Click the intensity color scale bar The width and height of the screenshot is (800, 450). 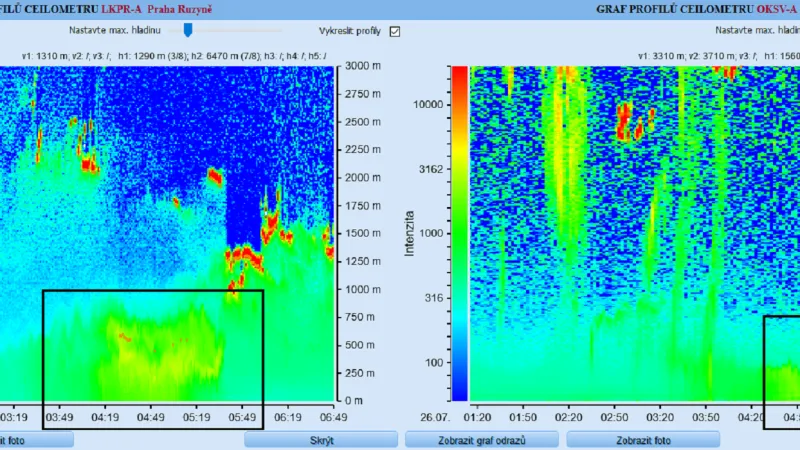pyautogui.click(x=459, y=233)
